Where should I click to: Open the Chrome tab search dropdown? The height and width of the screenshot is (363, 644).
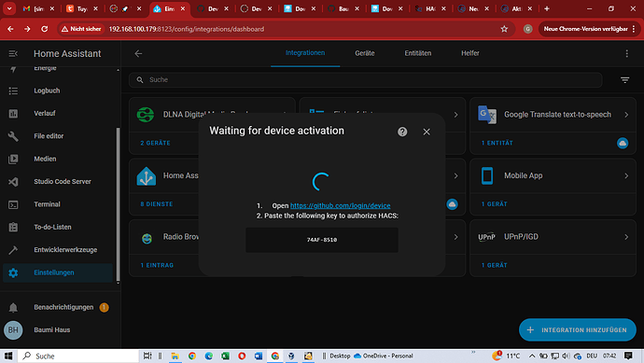click(9, 8)
